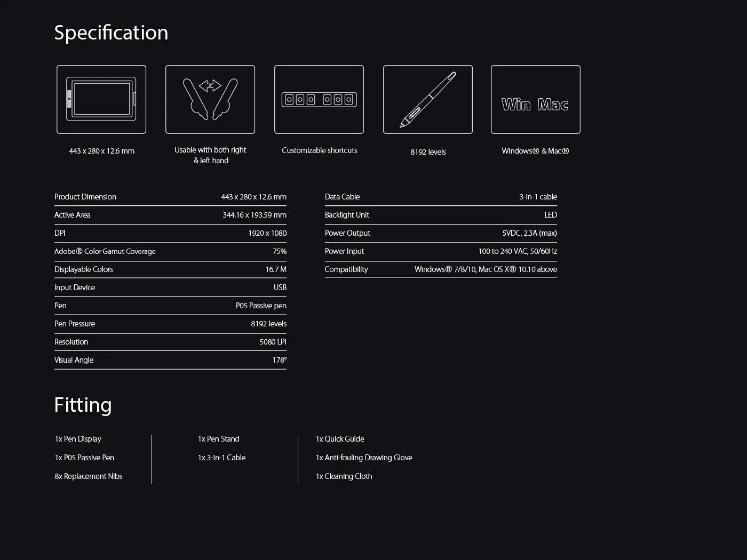Select the 8x Replacement Nibs list entry
Image resolution: width=747 pixels, height=560 pixels.
tap(88, 476)
